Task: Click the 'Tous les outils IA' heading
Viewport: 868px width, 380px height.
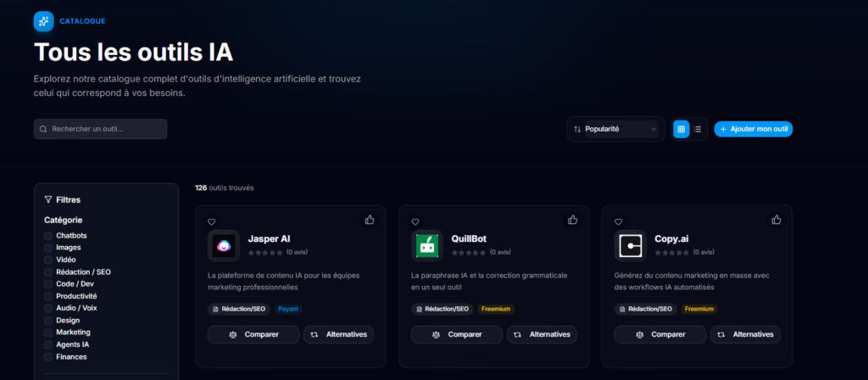Action: pyautogui.click(x=133, y=52)
